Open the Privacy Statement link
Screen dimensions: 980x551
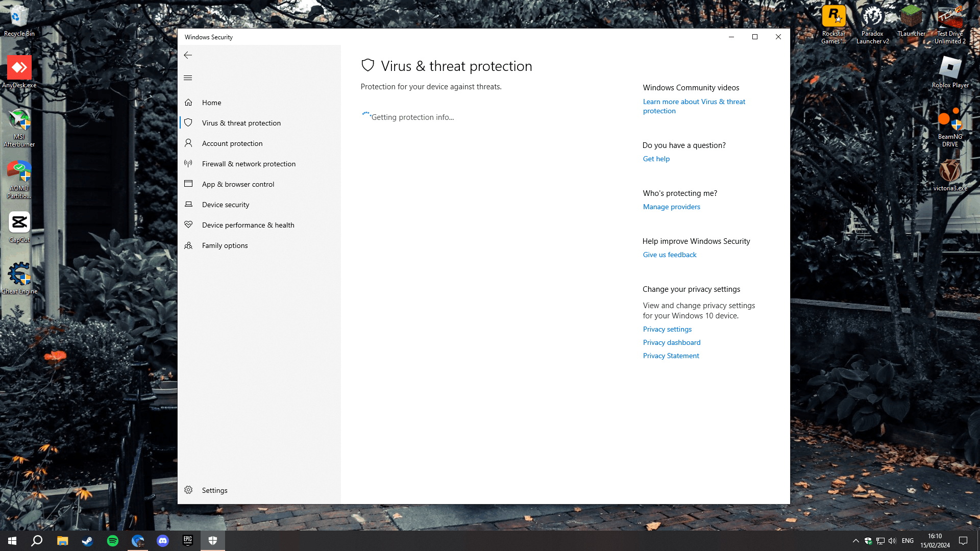coord(671,356)
